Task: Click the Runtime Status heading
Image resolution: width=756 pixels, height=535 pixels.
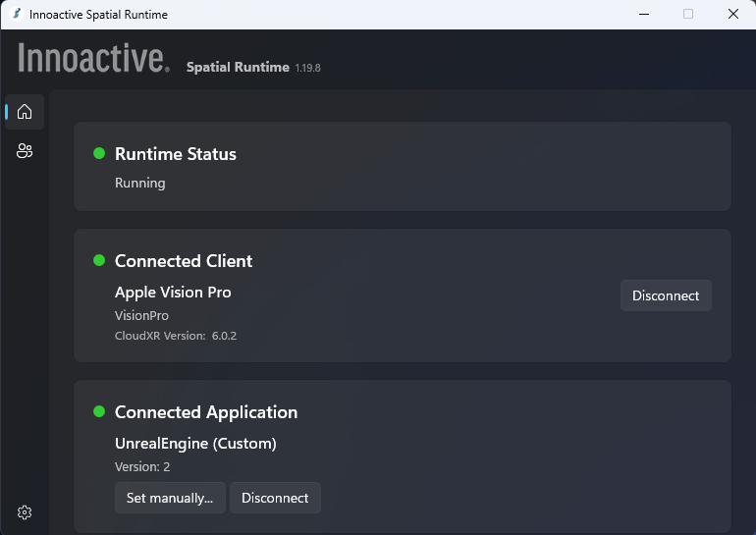Action: click(x=176, y=154)
